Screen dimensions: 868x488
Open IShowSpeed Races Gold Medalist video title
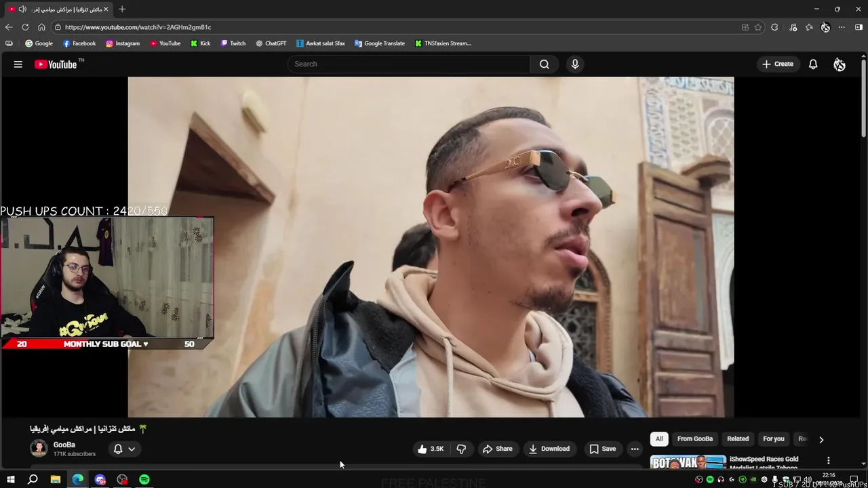(x=764, y=463)
